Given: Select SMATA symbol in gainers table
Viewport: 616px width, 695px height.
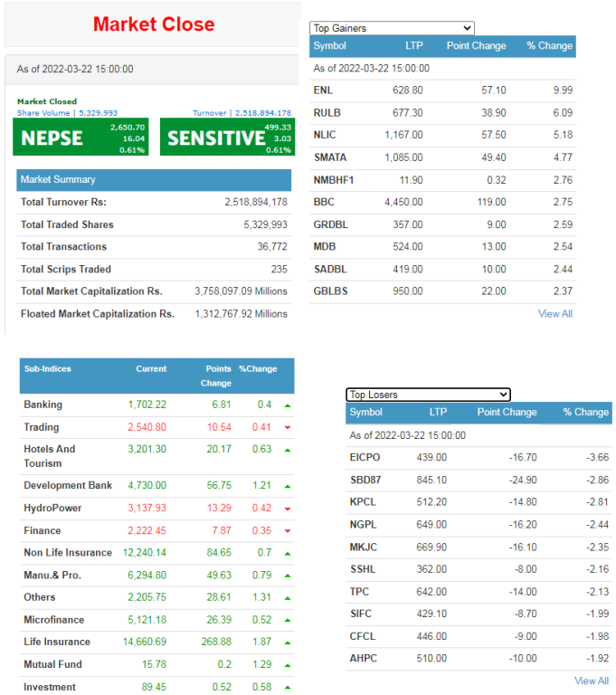Looking at the screenshot, I should (330, 157).
